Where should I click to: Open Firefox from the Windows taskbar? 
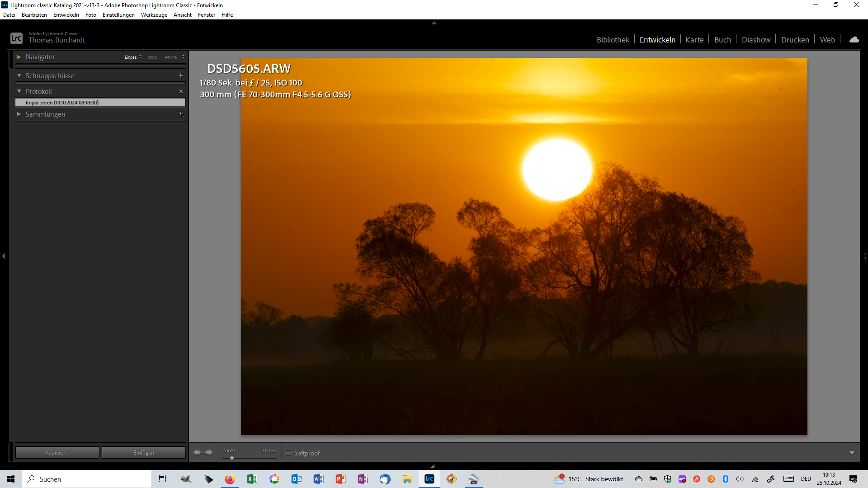tap(230, 479)
